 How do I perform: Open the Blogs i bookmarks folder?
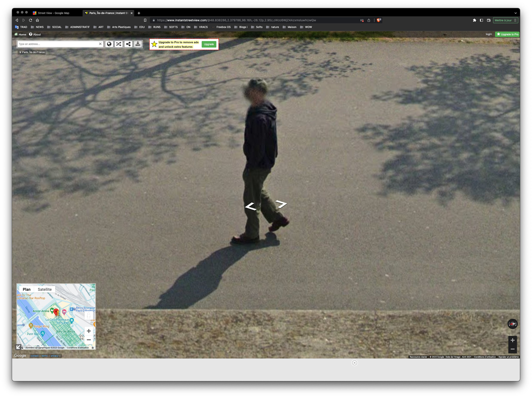241,27
